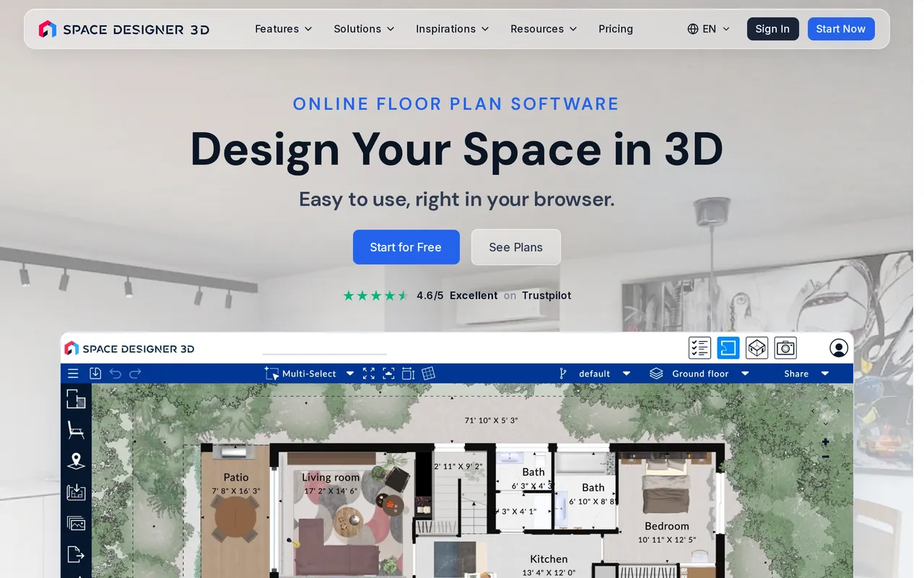924x578 pixels.
Task: Expand the Features navigation menu
Action: pyautogui.click(x=283, y=29)
